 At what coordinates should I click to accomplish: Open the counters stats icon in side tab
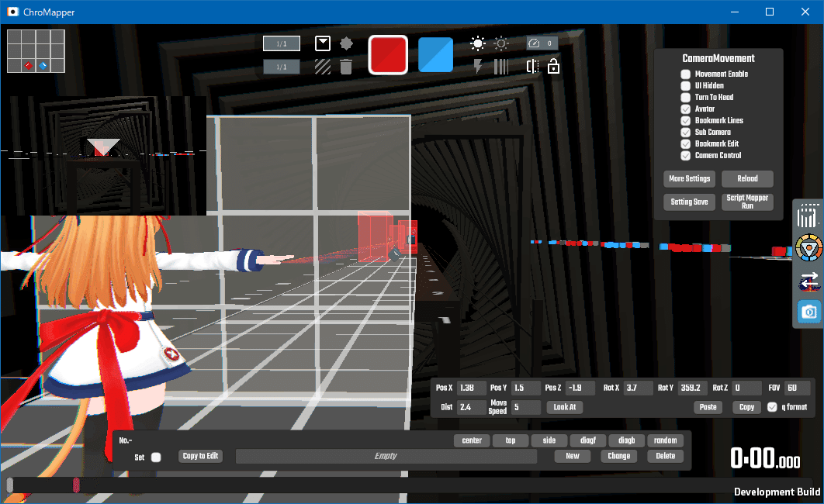(808, 216)
